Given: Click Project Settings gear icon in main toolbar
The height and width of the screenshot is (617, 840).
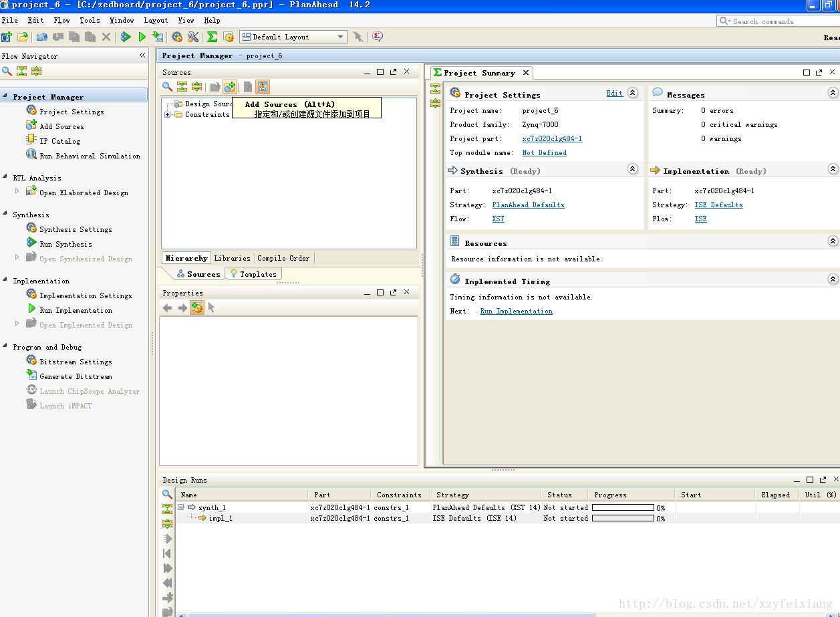Looking at the screenshot, I should coord(177,37).
